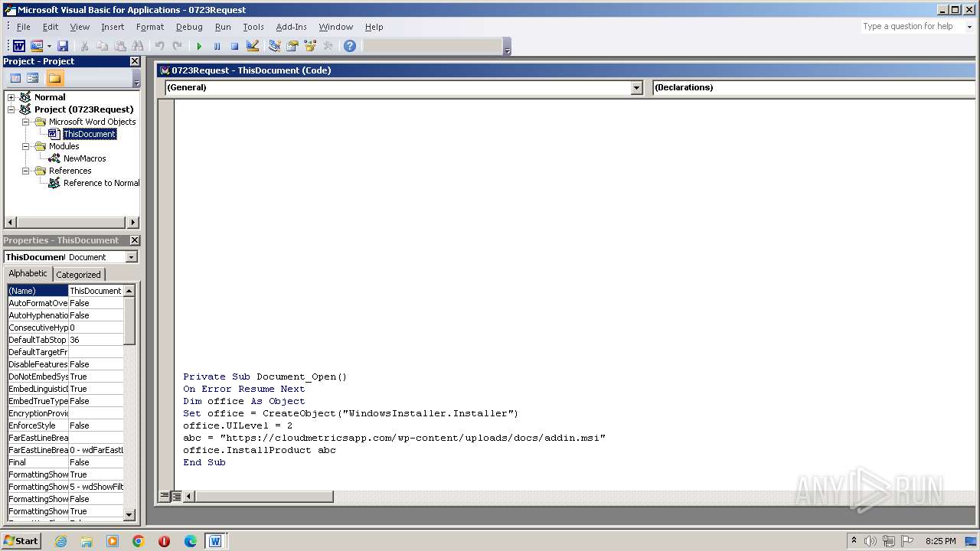The height and width of the screenshot is (551, 980).
Task: Open Visual Basic Help question icon
Action: pyautogui.click(x=350, y=46)
